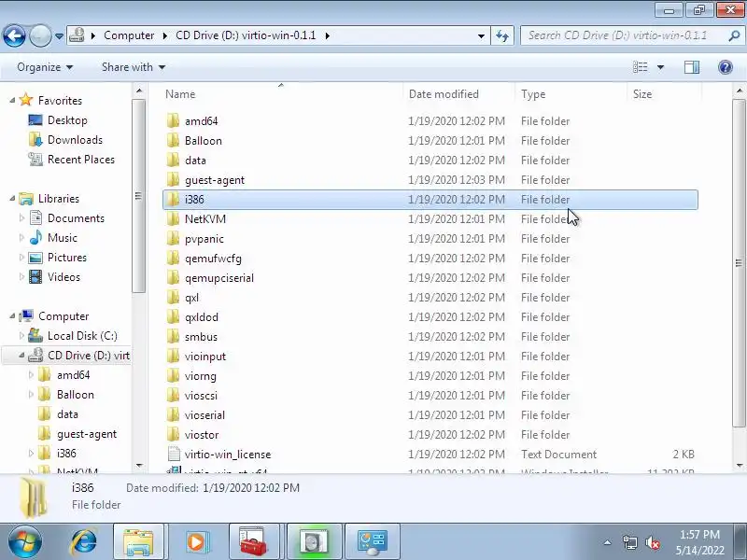Select the virtio-win_license text document
The width and height of the screenshot is (747, 560).
pyautogui.click(x=430, y=454)
